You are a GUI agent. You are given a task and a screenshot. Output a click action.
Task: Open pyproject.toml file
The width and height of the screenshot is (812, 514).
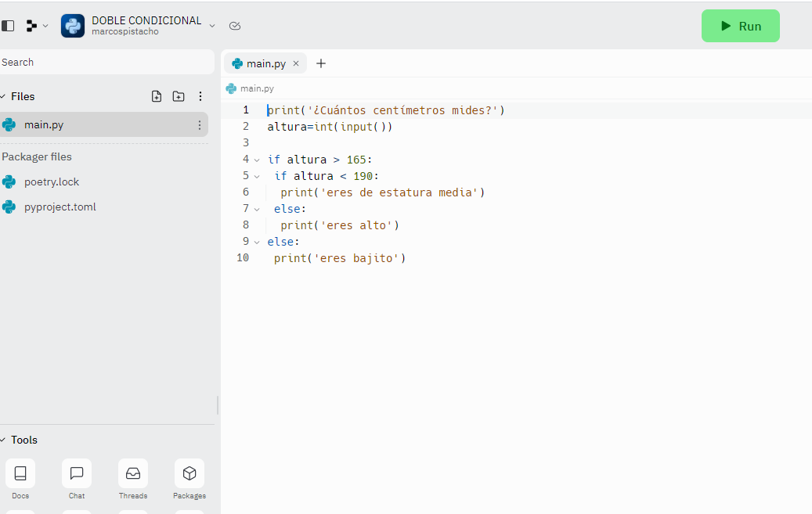(60, 207)
